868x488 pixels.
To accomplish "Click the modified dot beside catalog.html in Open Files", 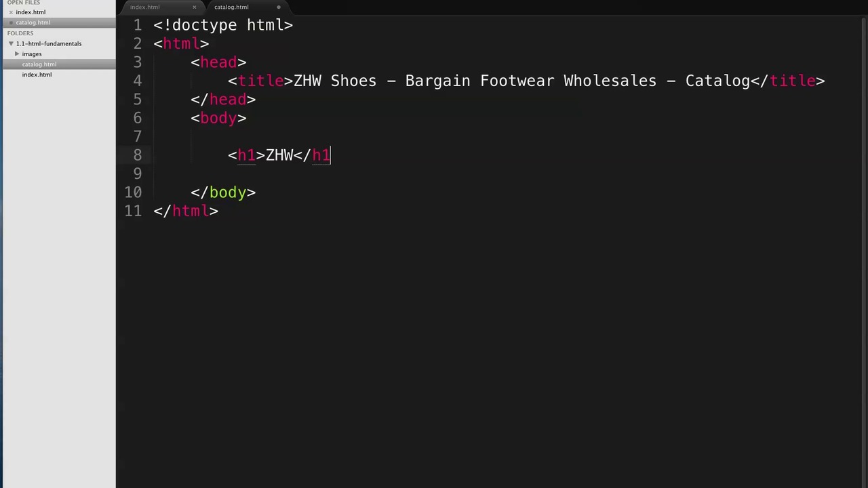I will [x=11, y=23].
